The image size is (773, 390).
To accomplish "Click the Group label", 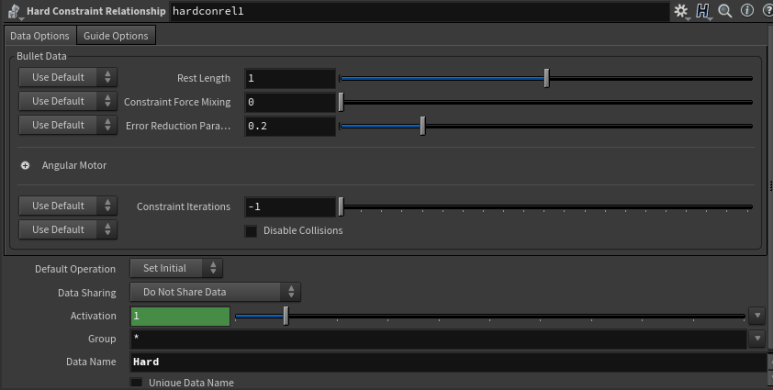I will click(x=102, y=339).
